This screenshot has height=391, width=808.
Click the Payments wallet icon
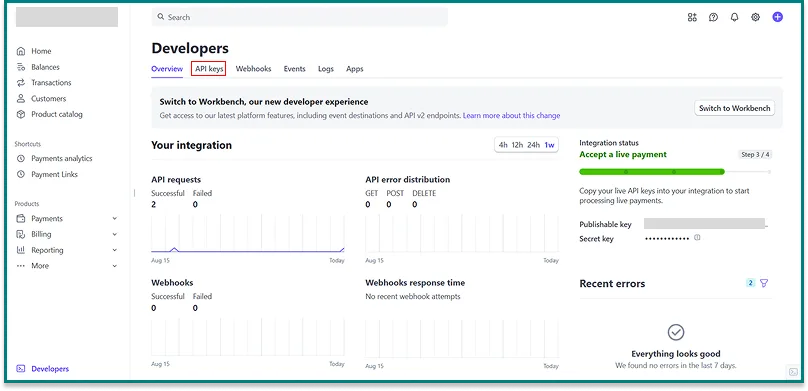click(x=21, y=218)
